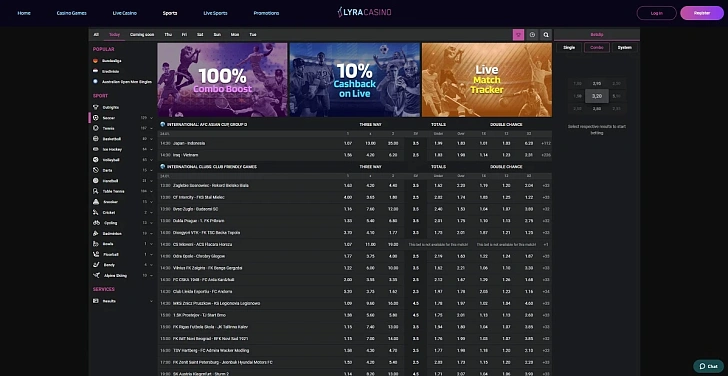The width and height of the screenshot is (728, 376).
Task: Switch to the Coming soon tab
Action: click(142, 34)
